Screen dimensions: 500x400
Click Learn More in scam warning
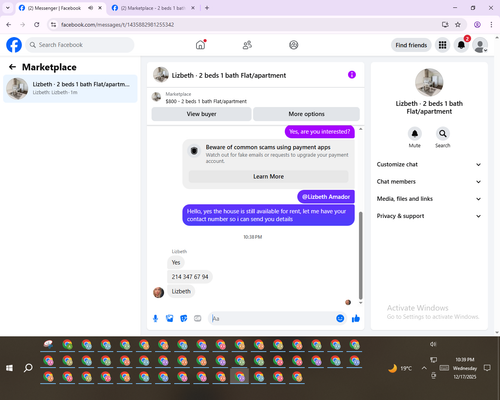268,176
